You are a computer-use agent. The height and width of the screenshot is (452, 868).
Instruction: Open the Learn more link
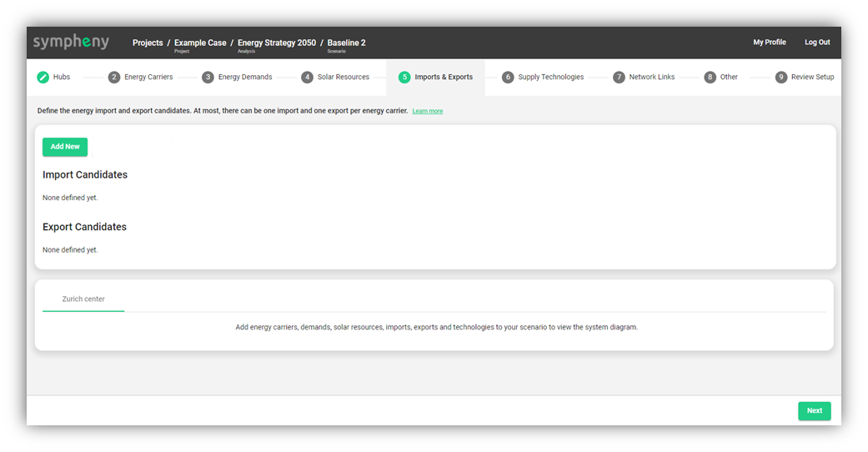pos(427,112)
